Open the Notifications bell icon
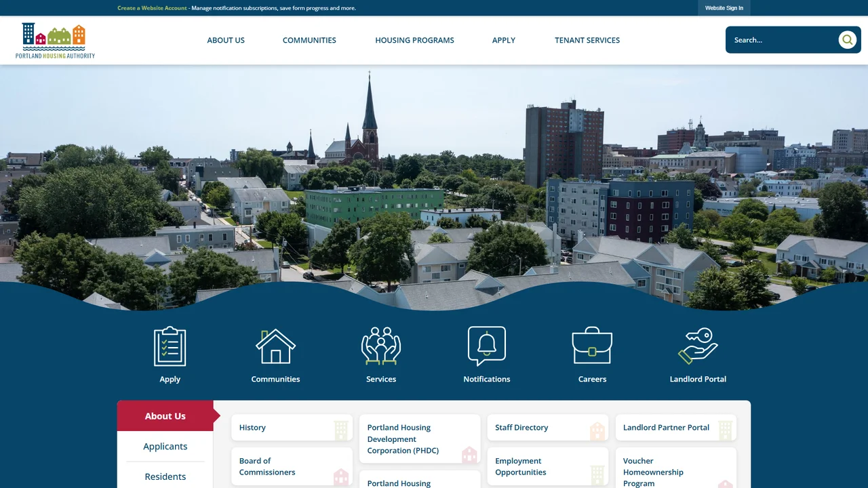The width and height of the screenshot is (868, 488). coord(487,346)
